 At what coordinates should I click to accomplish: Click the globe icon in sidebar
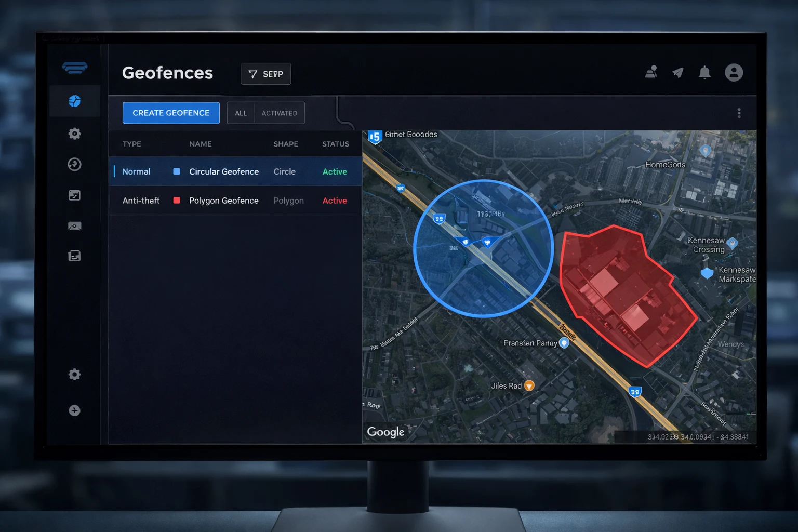pyautogui.click(x=75, y=101)
